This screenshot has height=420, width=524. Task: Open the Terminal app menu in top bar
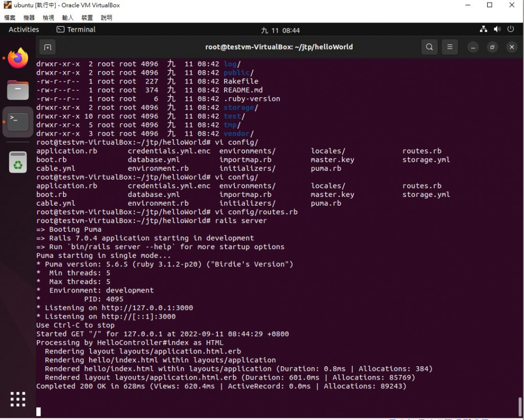click(x=76, y=29)
